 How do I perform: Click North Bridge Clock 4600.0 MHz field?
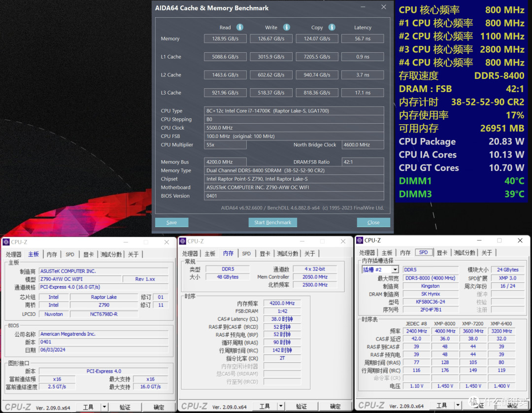click(x=363, y=144)
